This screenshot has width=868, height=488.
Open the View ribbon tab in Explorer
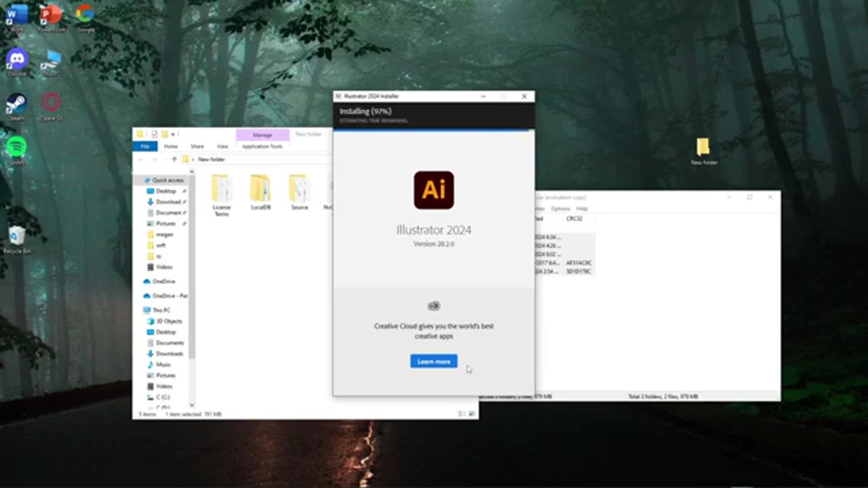coord(222,146)
